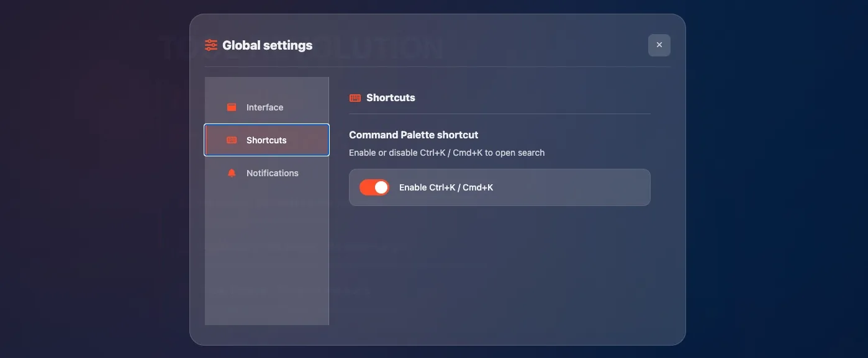Click the bell icon beside Notifications
This screenshot has height=358, width=868.
coord(231,172)
